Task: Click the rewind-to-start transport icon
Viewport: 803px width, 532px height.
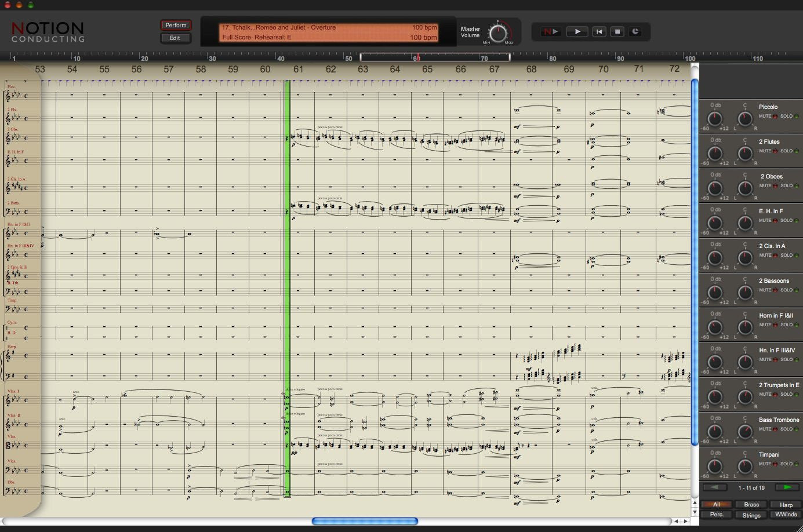Action: click(x=599, y=31)
